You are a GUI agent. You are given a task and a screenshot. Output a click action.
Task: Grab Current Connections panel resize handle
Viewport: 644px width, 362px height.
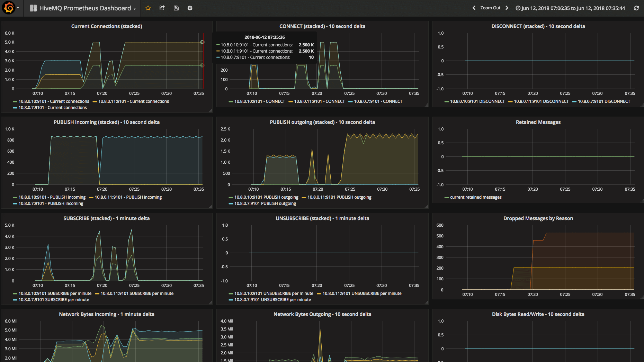(x=211, y=111)
